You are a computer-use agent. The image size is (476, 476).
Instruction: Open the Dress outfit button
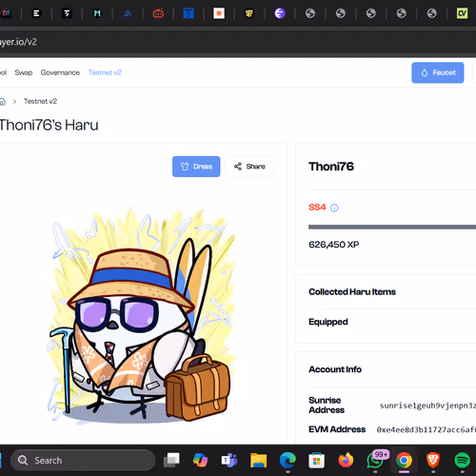coord(196,167)
